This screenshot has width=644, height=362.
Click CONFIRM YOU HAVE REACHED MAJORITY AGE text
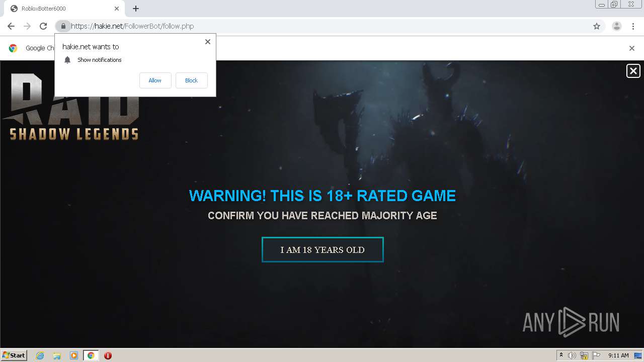point(323,216)
